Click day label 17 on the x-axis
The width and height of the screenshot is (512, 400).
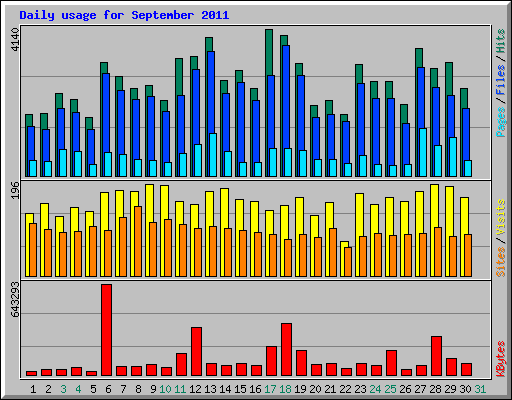270,389
